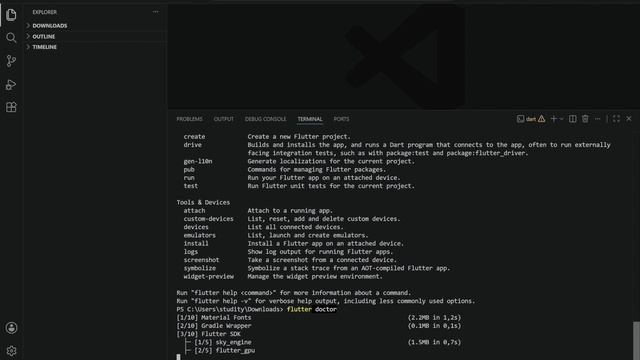
Task: Click the '[2/5] flutter_gpu' line
Action: 224,350
